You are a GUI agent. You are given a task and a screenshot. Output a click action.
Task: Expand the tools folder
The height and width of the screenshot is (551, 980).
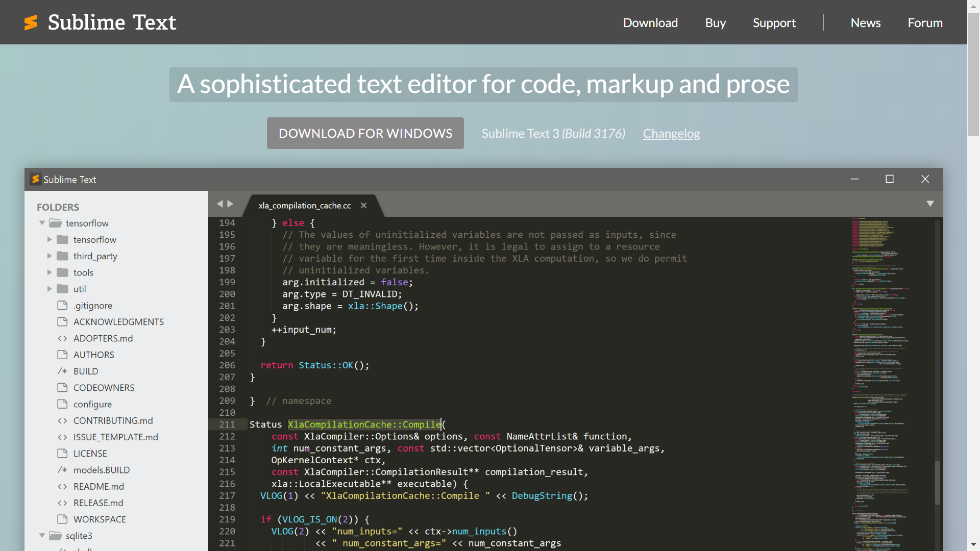coord(50,272)
